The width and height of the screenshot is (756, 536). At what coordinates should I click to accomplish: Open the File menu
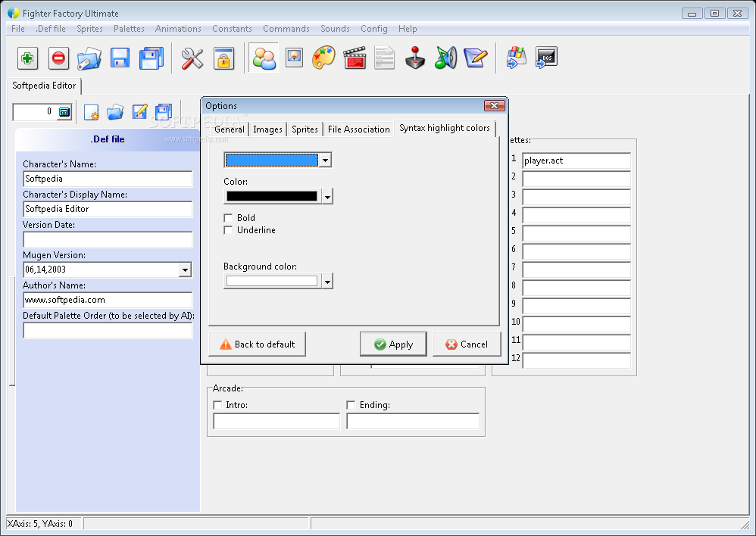pos(18,29)
